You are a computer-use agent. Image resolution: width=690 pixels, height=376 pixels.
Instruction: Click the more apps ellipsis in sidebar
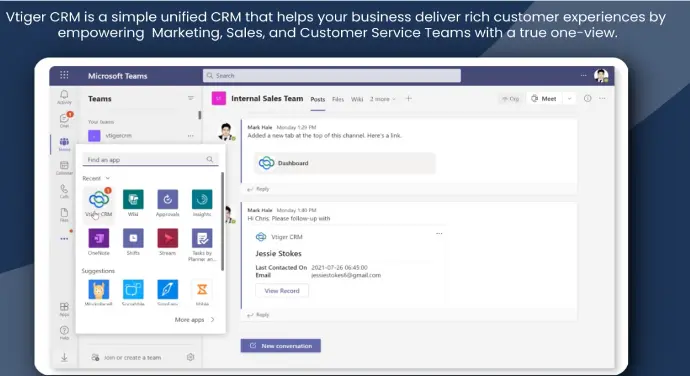pos(64,239)
